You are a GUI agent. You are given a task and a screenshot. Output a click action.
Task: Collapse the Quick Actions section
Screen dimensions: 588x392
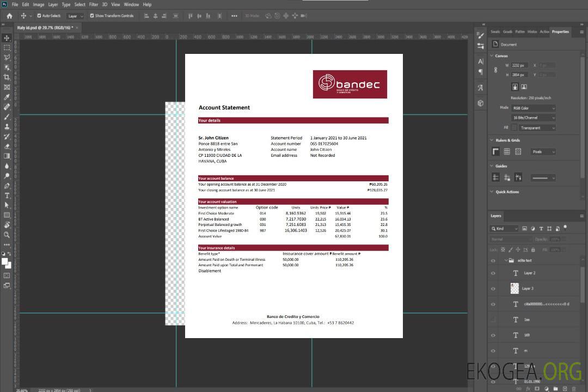point(492,192)
